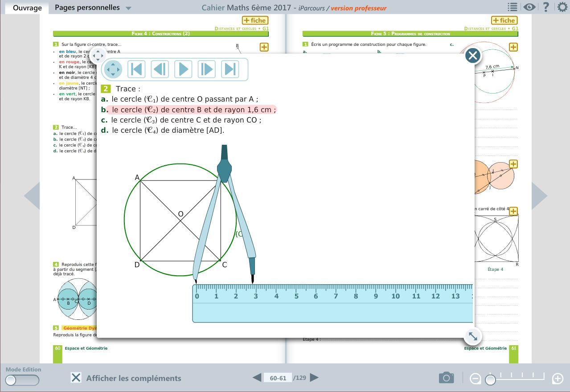Viewport: 570px width, 392px height.
Task: Take a screenshot with the camera icon
Action: (x=446, y=378)
